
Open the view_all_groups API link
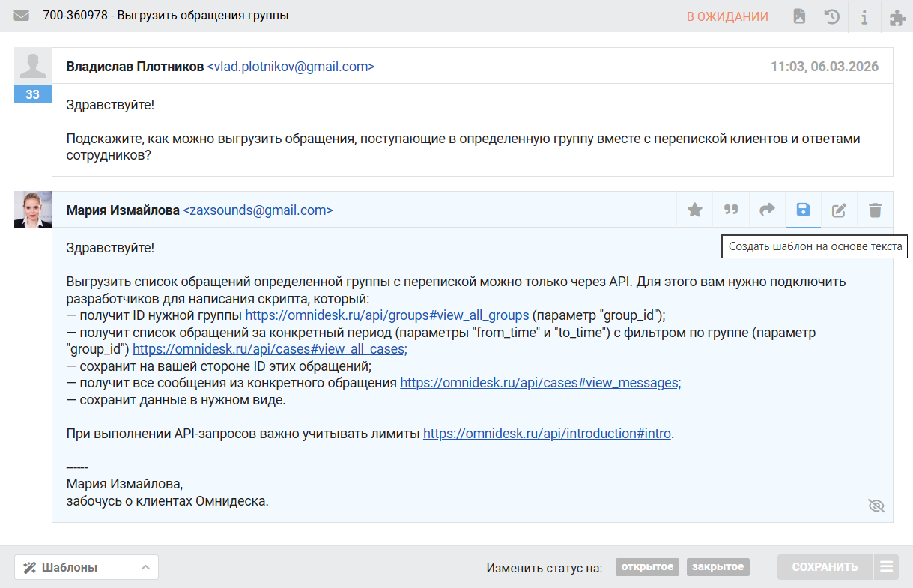[x=387, y=315]
